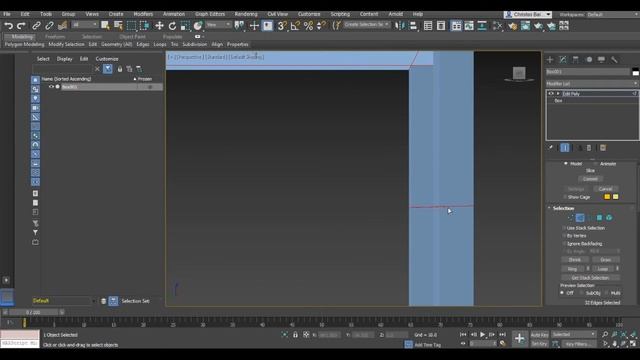Open the Modifiers menu
Image resolution: width=640 pixels, height=360 pixels.
[143, 14]
